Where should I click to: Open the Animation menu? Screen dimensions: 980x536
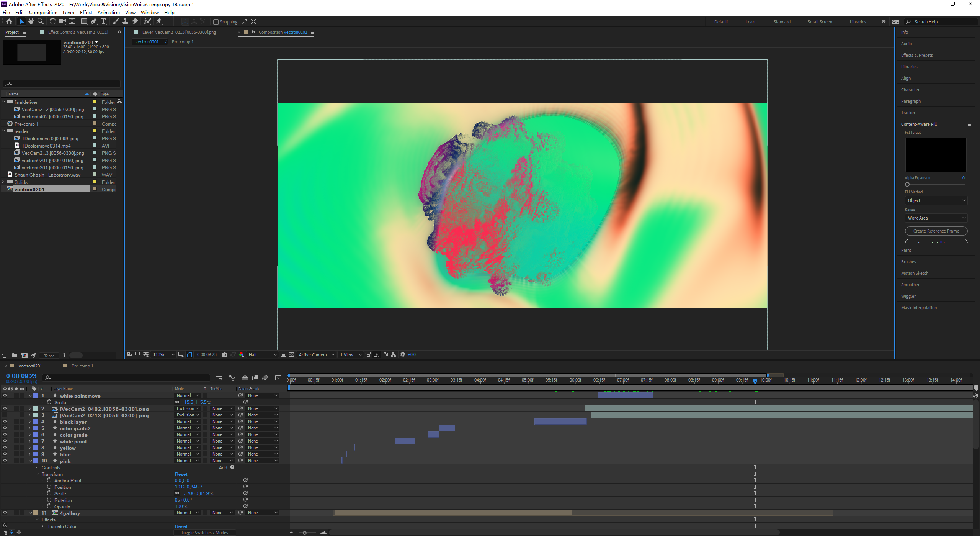108,12
